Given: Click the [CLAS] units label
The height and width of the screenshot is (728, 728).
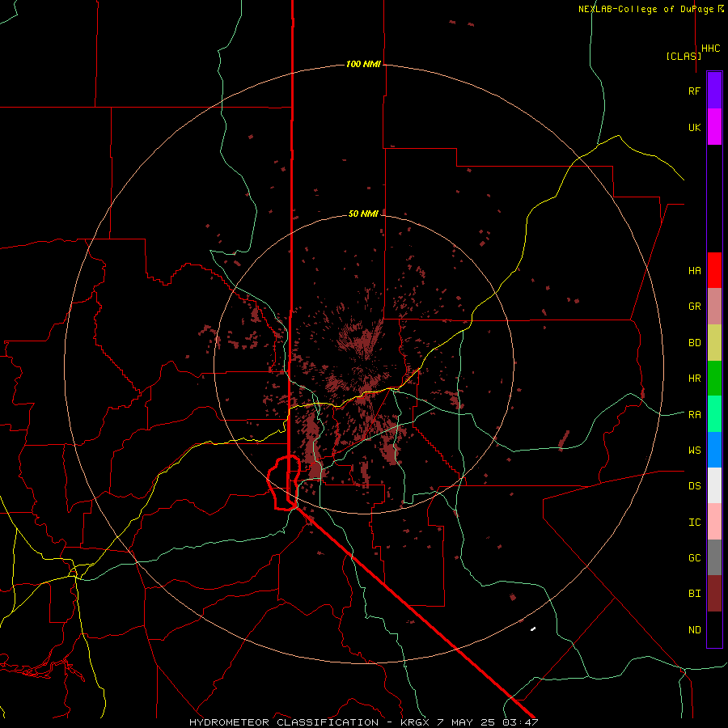Looking at the screenshot, I should (684, 56).
